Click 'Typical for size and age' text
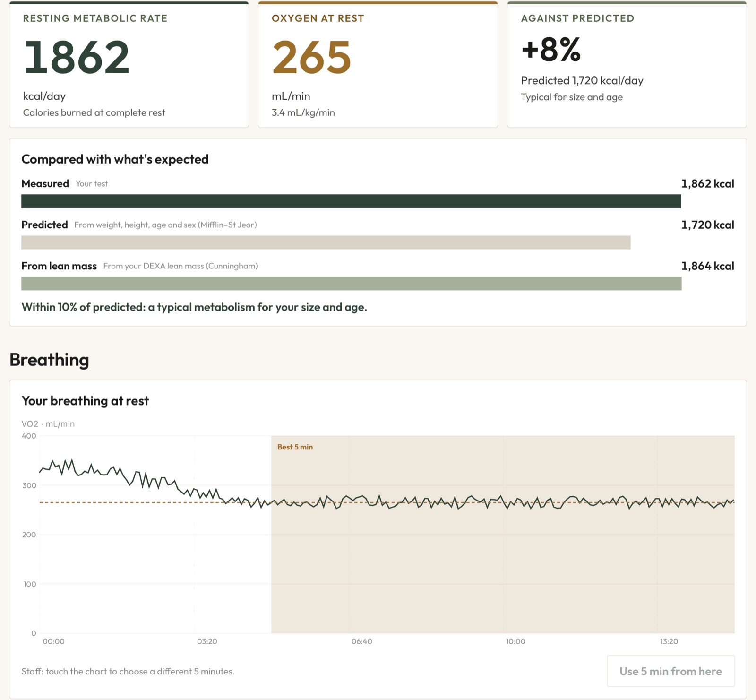 coord(572,97)
